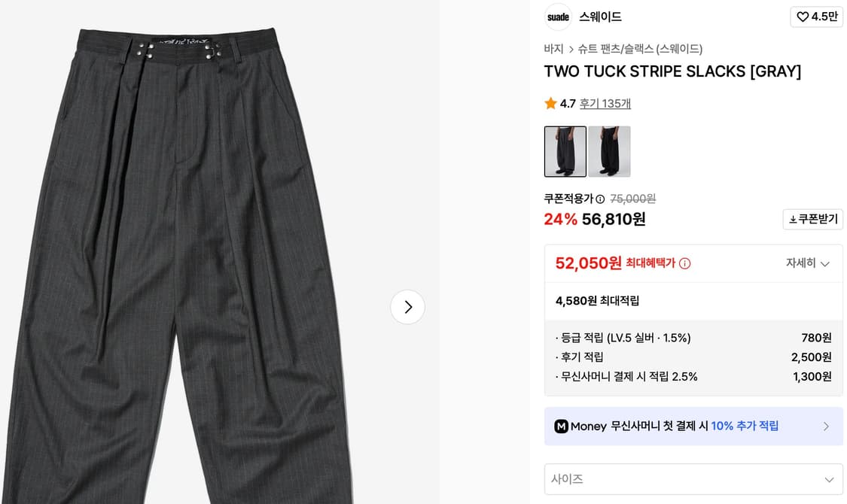This screenshot has width=847, height=504.
Task: Click the next arrow on the product photo
Action: (407, 307)
